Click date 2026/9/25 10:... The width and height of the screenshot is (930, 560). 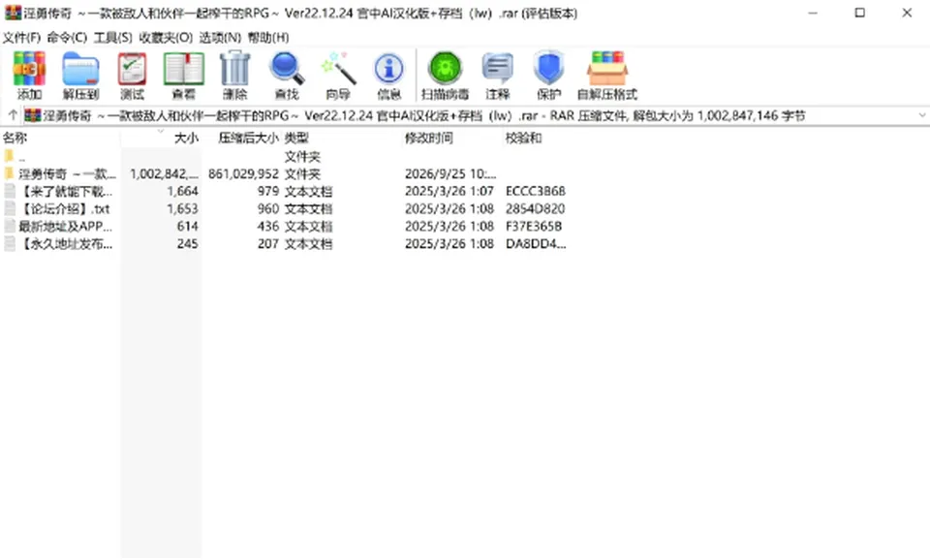[x=450, y=173]
